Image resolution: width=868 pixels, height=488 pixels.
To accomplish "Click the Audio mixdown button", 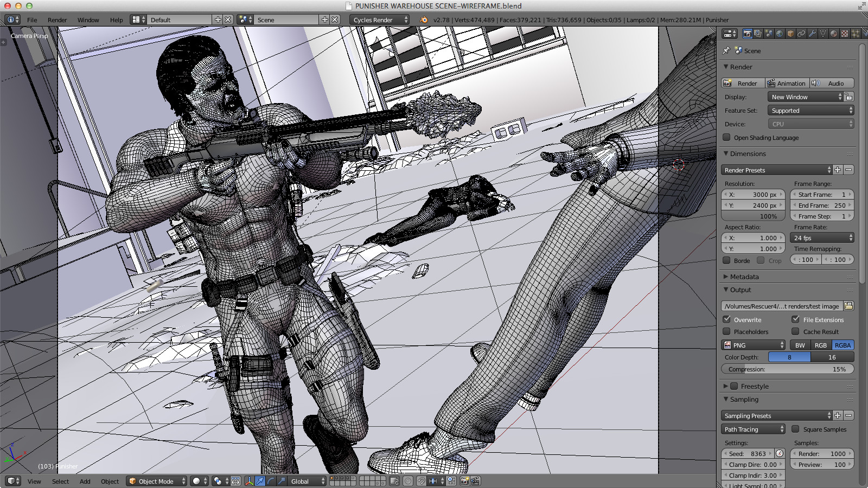I will tap(832, 83).
